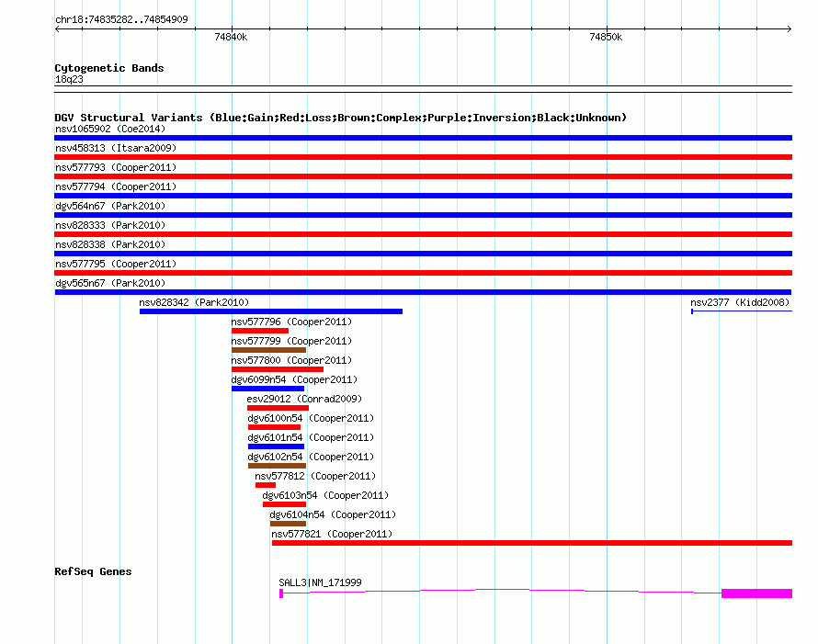
Task: Click the 74840k ruler position label
Action: tap(231, 37)
